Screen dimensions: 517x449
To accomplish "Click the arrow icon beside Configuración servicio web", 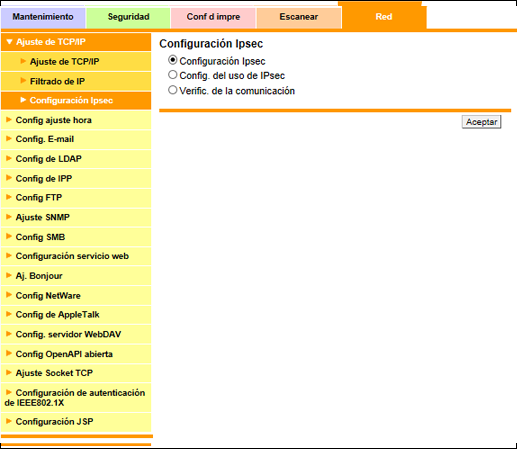I will (9, 256).
